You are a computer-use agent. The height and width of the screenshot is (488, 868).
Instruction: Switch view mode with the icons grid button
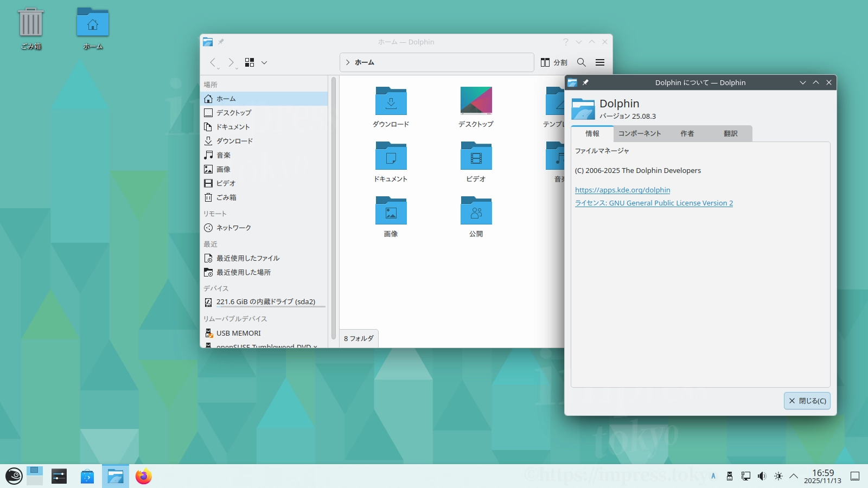point(250,62)
